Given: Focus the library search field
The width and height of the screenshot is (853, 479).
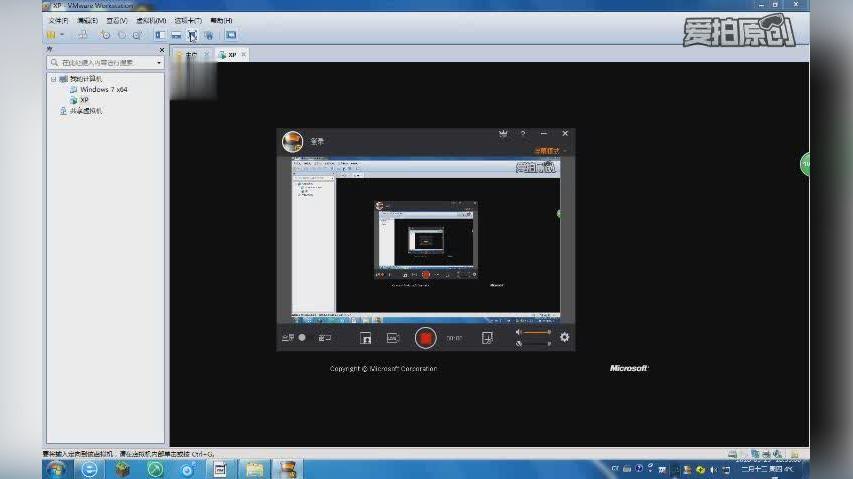Looking at the screenshot, I should [x=104, y=63].
